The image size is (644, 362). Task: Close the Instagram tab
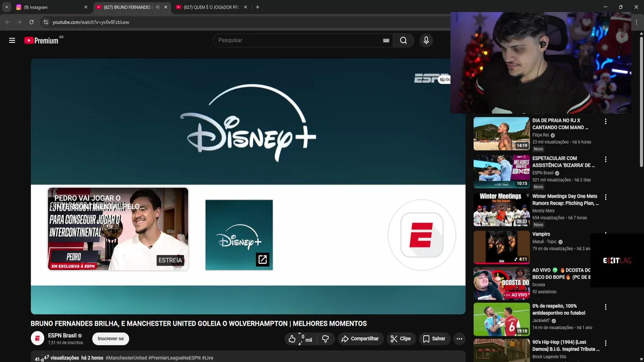click(86, 7)
